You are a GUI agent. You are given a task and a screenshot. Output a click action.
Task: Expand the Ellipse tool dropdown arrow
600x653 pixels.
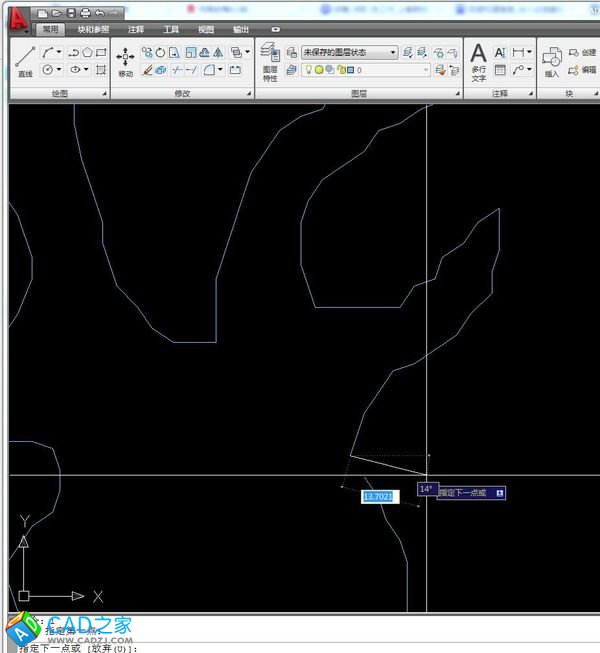coord(86,69)
